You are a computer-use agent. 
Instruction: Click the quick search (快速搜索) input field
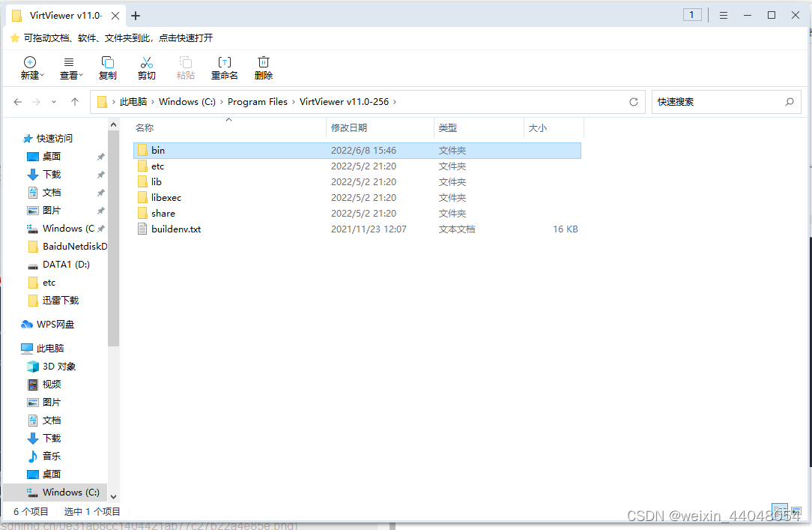click(726, 101)
